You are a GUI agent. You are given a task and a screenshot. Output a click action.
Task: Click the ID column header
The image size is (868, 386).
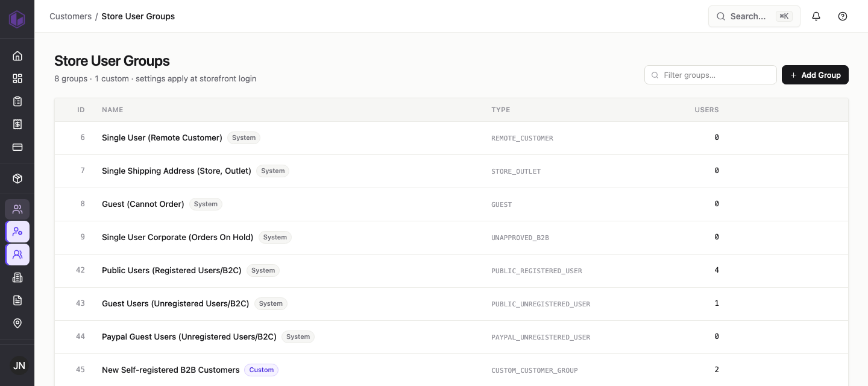point(81,110)
